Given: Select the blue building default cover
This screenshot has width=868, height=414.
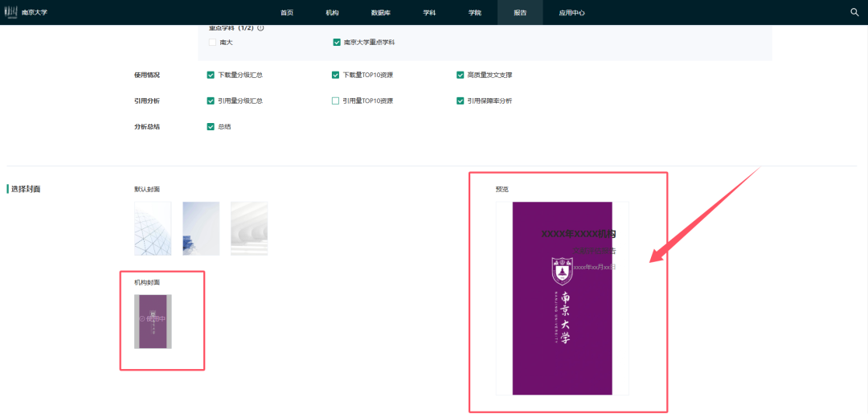Looking at the screenshot, I should click(x=201, y=228).
